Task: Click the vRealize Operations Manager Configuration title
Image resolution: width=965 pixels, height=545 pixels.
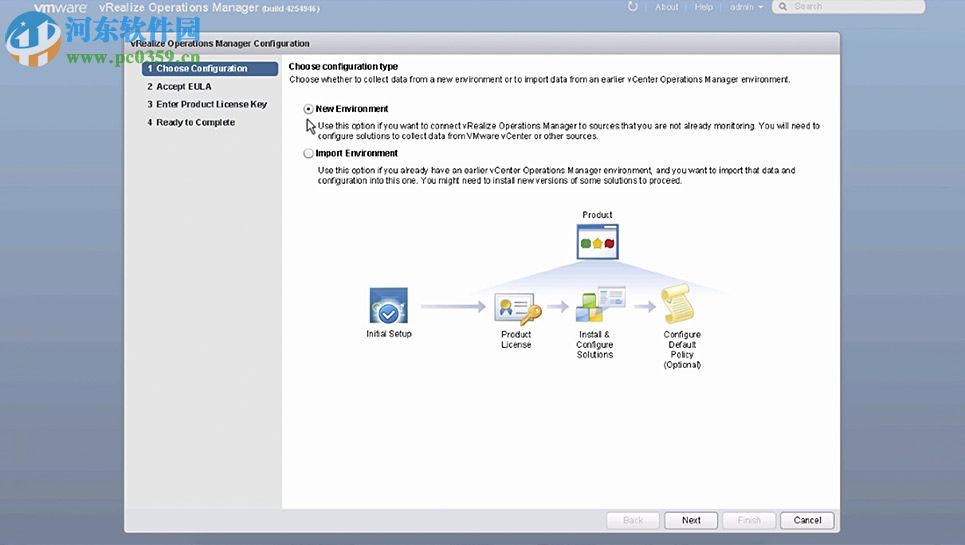Action: point(220,44)
